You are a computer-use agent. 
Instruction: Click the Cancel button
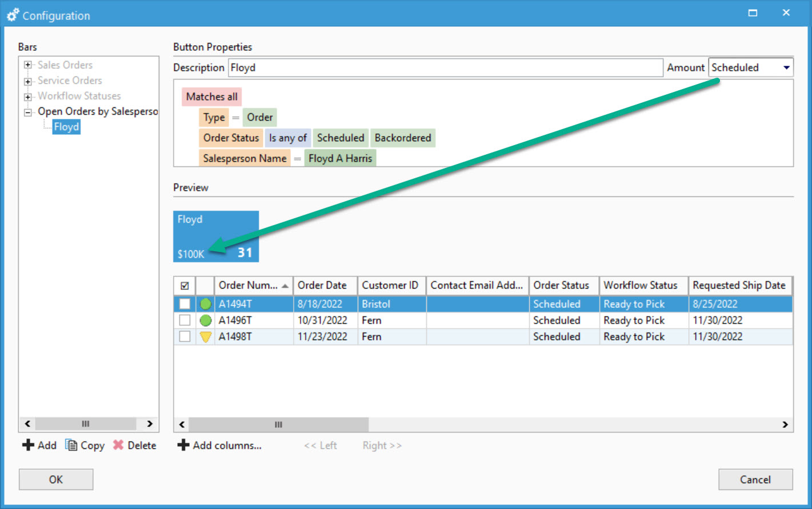(755, 479)
